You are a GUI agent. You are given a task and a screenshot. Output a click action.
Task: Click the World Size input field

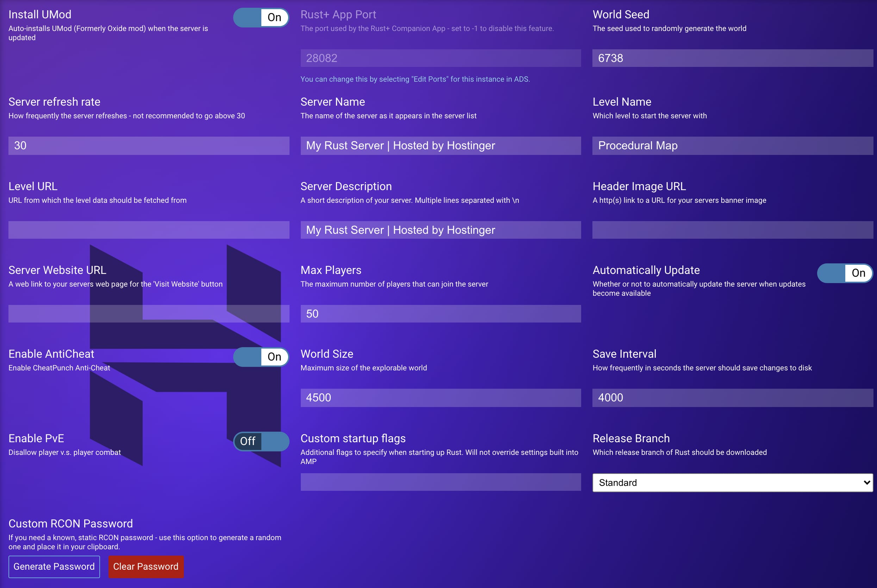pos(440,398)
